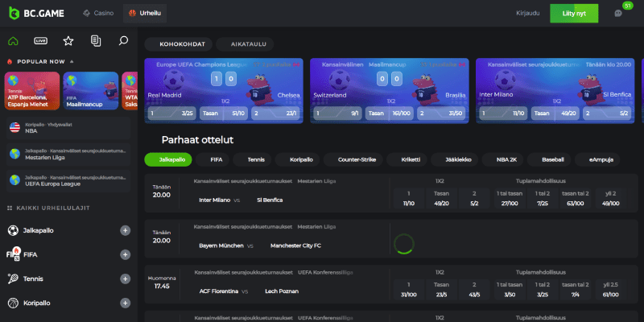Open the LIVE events icon
This screenshot has width=644, height=322.
(41, 41)
